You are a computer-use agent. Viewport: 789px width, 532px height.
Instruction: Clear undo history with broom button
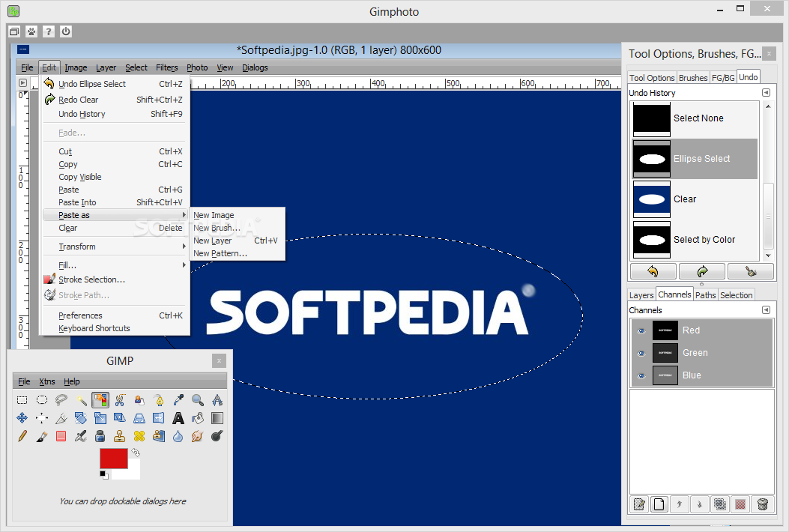[x=751, y=271]
